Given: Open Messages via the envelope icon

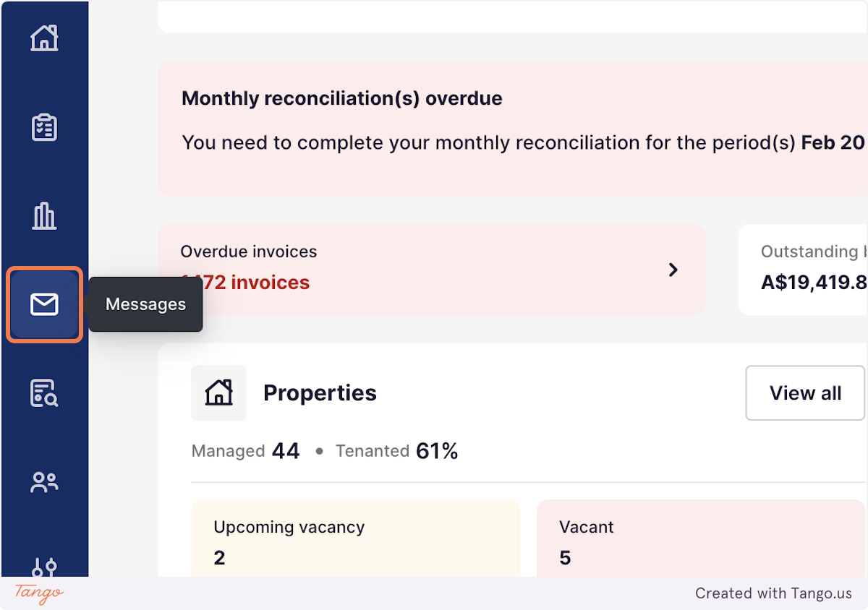Looking at the screenshot, I should tap(44, 304).
